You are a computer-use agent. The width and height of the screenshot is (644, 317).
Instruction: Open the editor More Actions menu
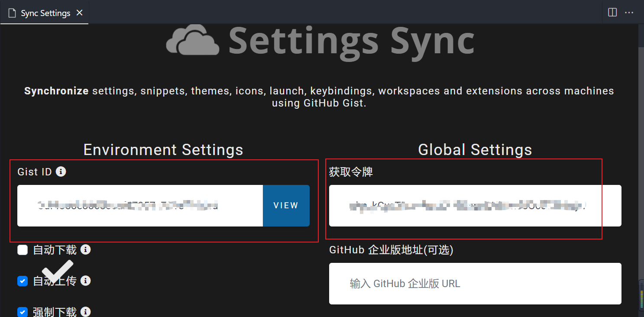click(629, 13)
